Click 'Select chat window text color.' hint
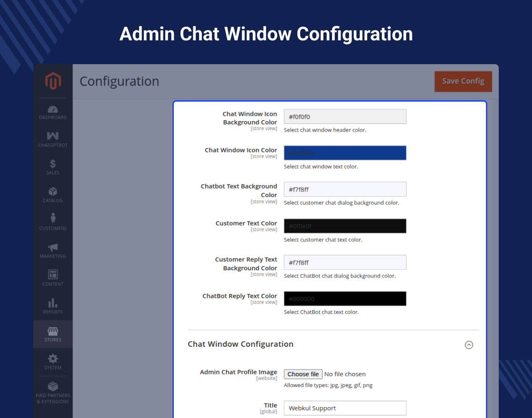Image resolution: width=532 pixels, height=418 pixels. (x=321, y=167)
